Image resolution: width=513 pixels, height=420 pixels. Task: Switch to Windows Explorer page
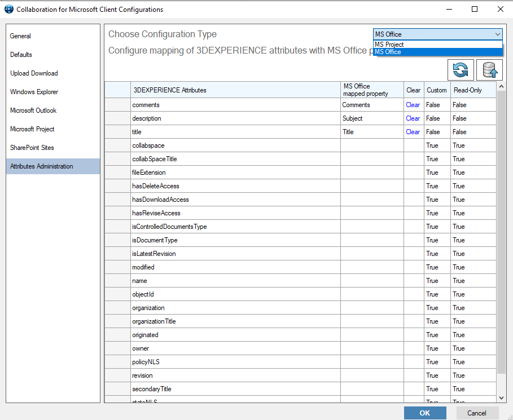tap(53, 92)
